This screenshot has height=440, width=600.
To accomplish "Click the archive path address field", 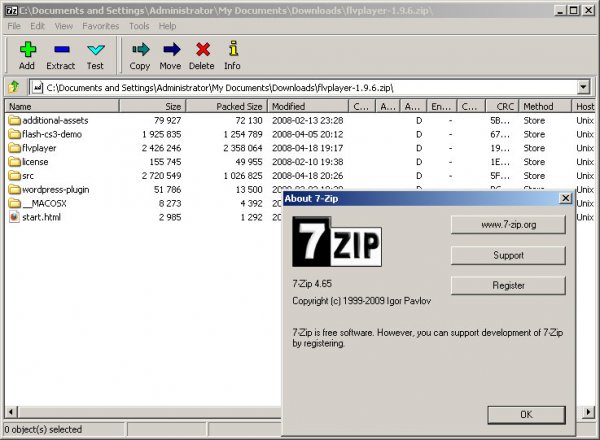I will [x=304, y=88].
